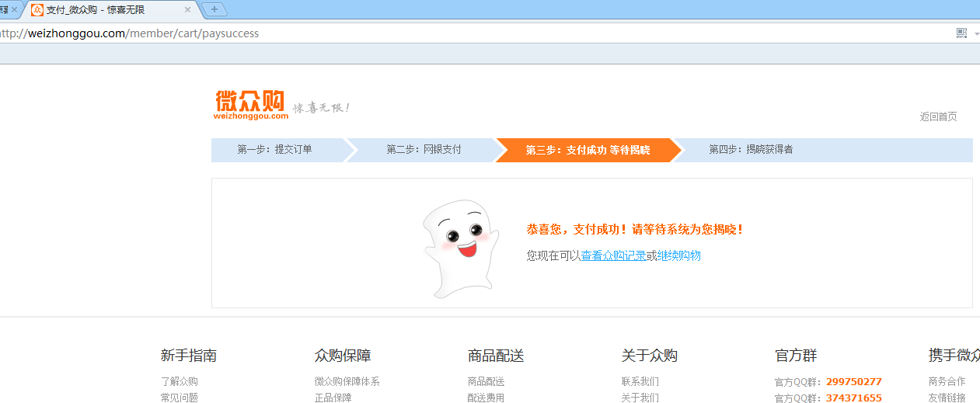Close the 支付_微众购 tab

click(187, 10)
